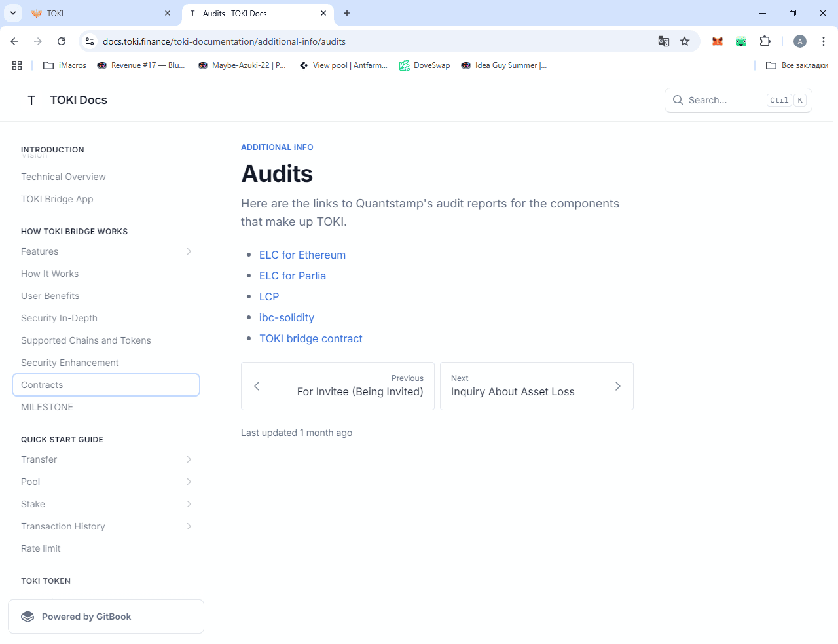The image size is (838, 644).
Task: Click the browser forward arrow
Action: point(38,41)
